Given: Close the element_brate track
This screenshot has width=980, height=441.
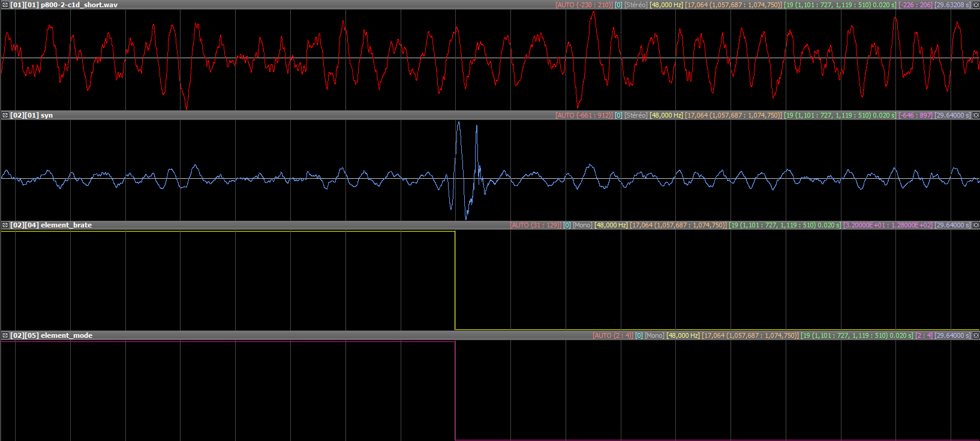Looking at the screenshot, I should coord(976,225).
